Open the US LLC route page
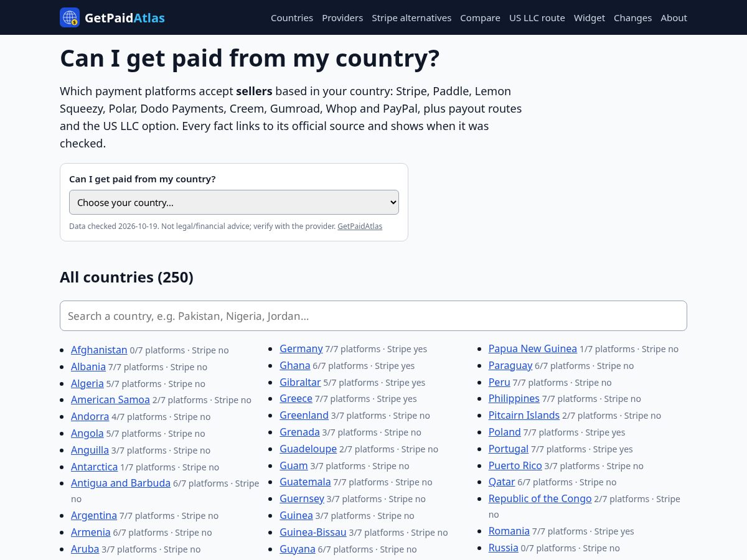Viewport: 747px width, 560px height. [537, 18]
